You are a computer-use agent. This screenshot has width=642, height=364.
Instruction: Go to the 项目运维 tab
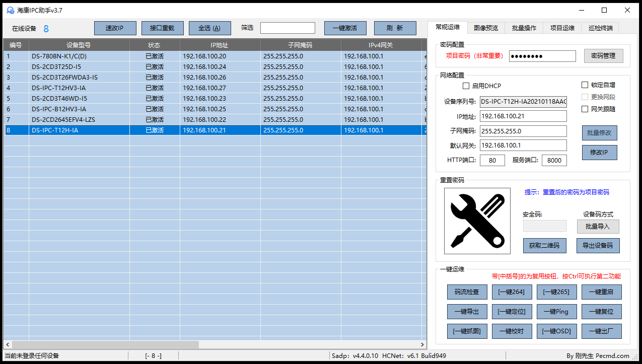point(562,28)
